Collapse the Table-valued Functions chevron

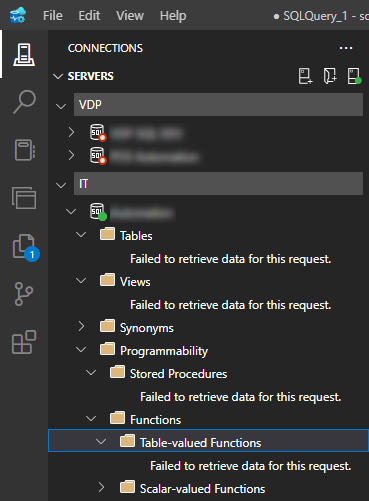coord(101,441)
